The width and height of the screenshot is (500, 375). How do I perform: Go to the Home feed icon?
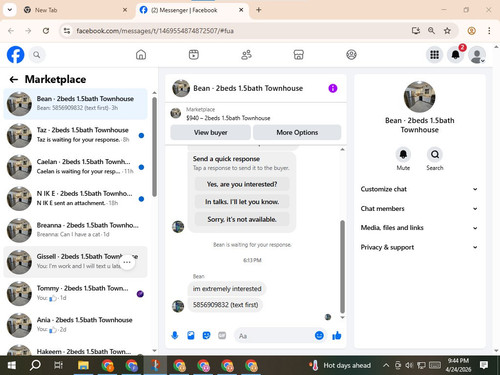141,55
